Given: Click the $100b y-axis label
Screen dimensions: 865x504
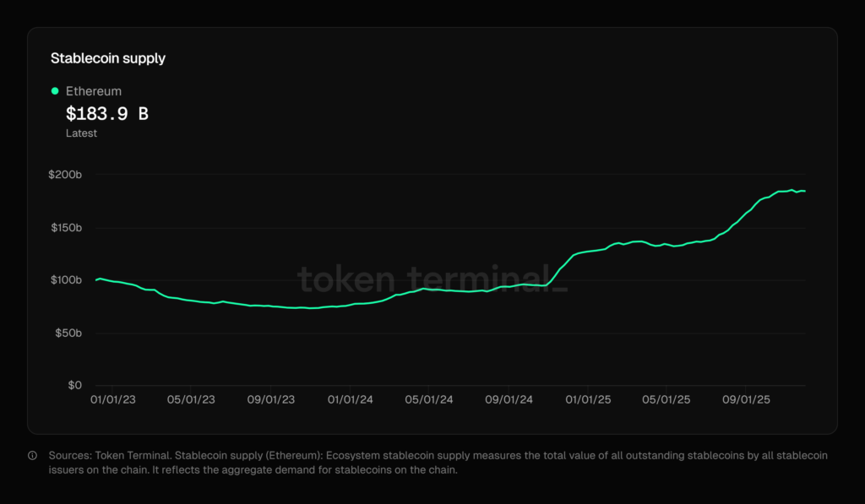Looking at the screenshot, I should coord(66,280).
